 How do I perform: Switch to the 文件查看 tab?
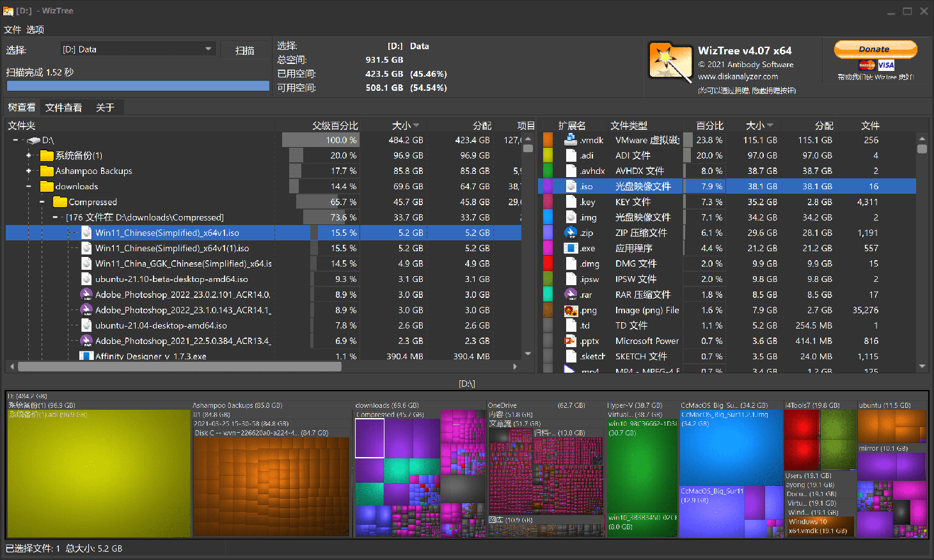click(x=63, y=107)
